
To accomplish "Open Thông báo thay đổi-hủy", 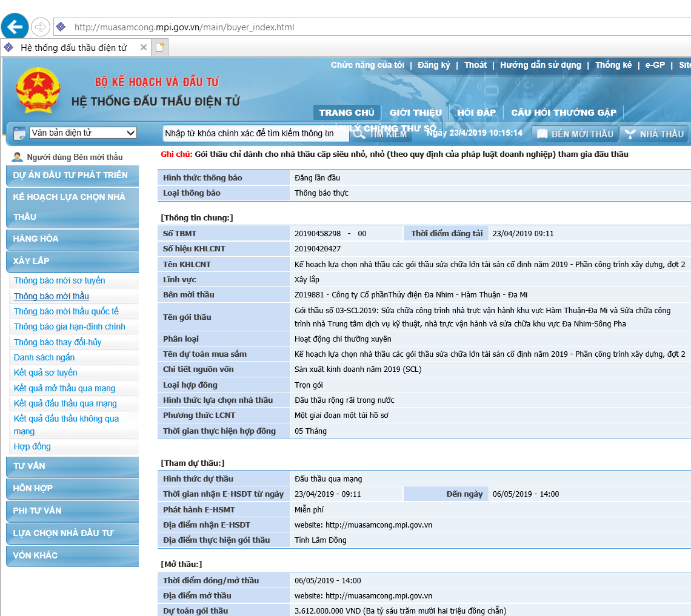I will [x=58, y=342].
